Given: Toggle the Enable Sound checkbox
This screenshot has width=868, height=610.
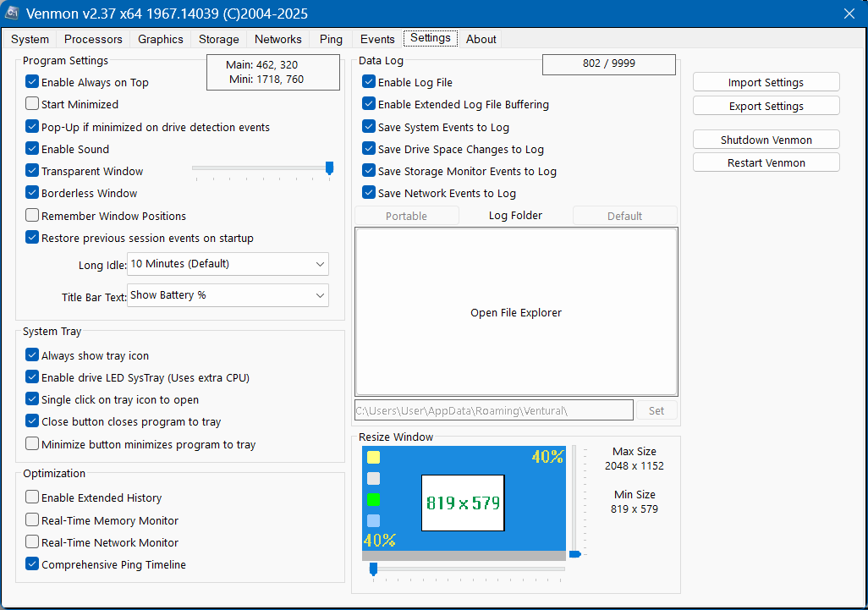Looking at the screenshot, I should 32,149.
